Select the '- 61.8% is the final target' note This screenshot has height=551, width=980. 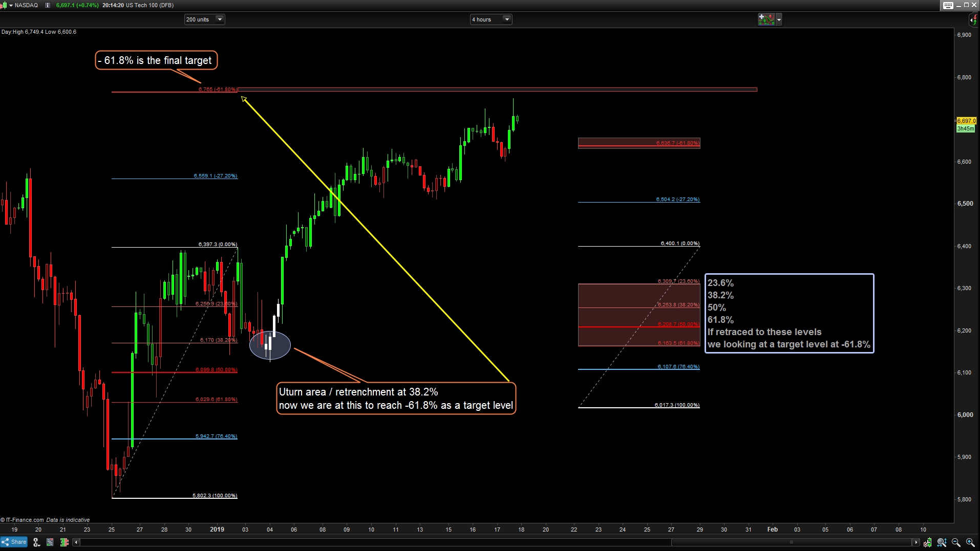tap(157, 60)
